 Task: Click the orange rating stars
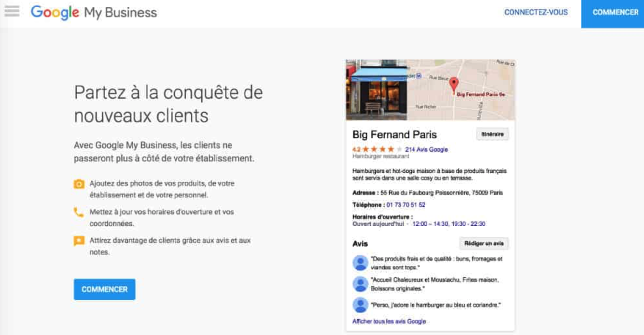coord(382,149)
